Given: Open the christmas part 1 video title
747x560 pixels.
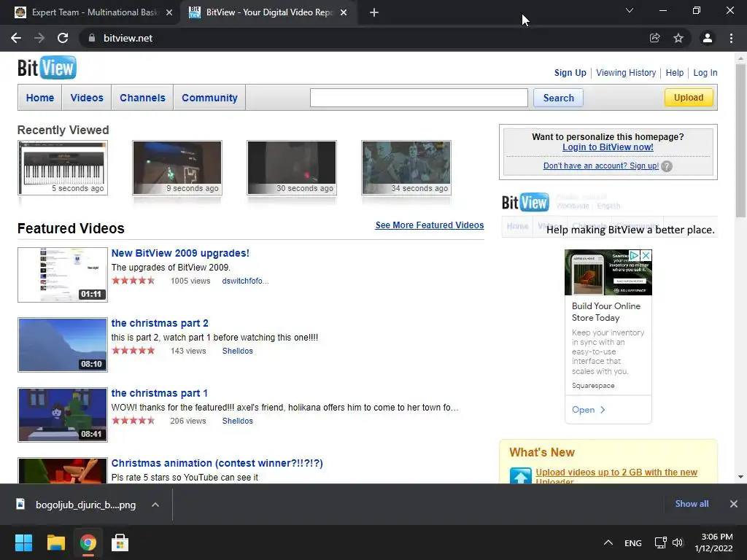Looking at the screenshot, I should (x=159, y=393).
